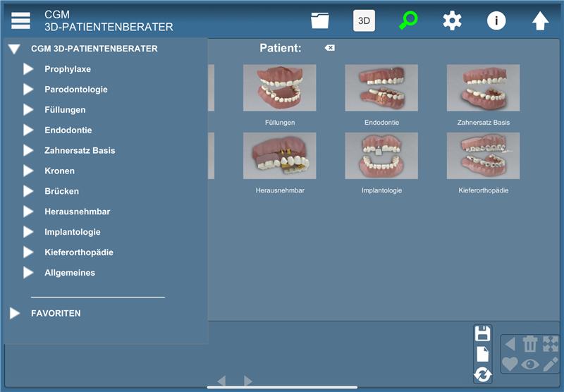Expand the Zahnersatz Basis tree arrow
This screenshot has height=392, width=564.
click(x=28, y=150)
